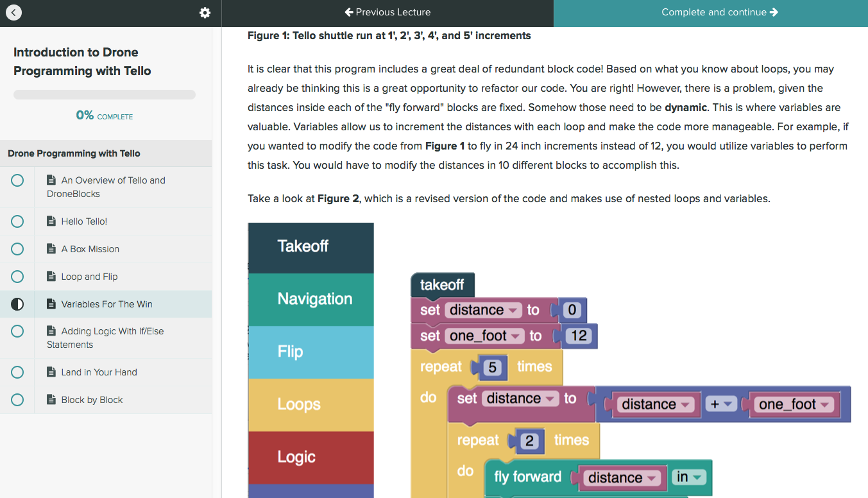
Task: Click document icon beside Variables For The Win
Action: coord(51,304)
